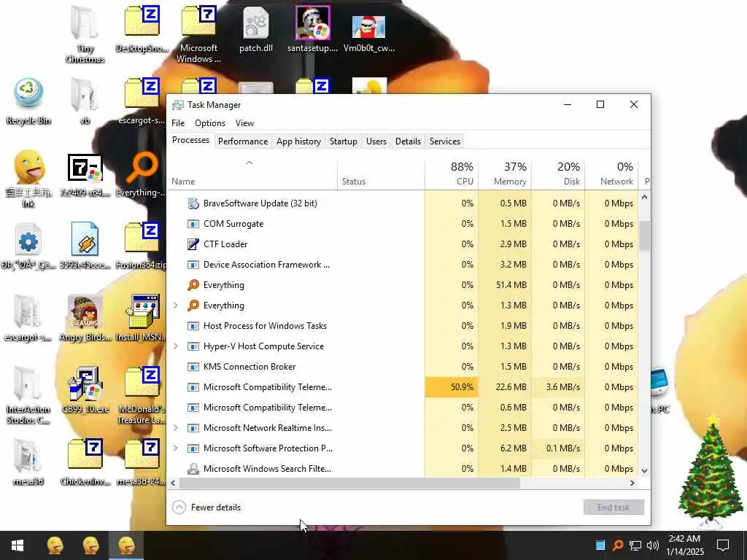This screenshot has width=747, height=560.
Task: Sort by the Status column header
Action: [381, 174]
